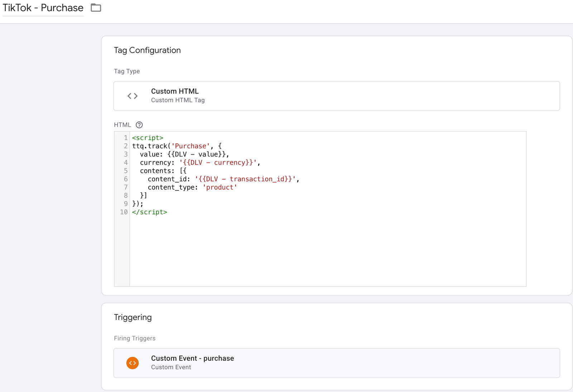
Task: Click line number 10 in the gutter
Action: pos(124,212)
